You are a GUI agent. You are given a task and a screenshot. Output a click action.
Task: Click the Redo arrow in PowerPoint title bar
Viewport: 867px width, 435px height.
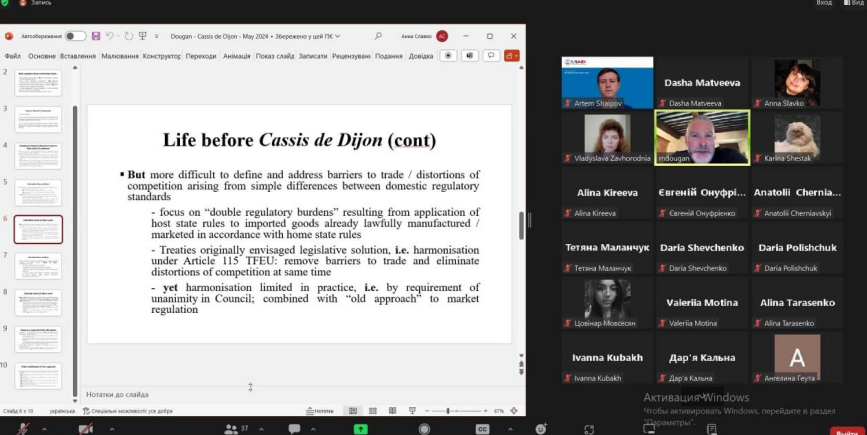point(128,36)
